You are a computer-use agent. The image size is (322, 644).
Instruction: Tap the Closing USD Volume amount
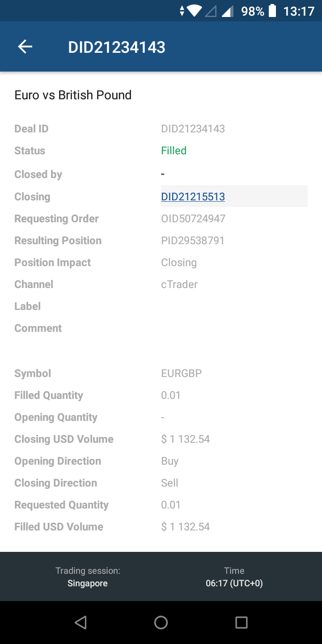(x=185, y=439)
